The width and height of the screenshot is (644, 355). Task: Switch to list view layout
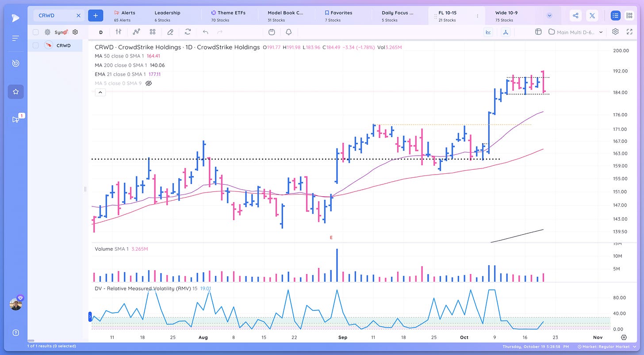point(615,15)
